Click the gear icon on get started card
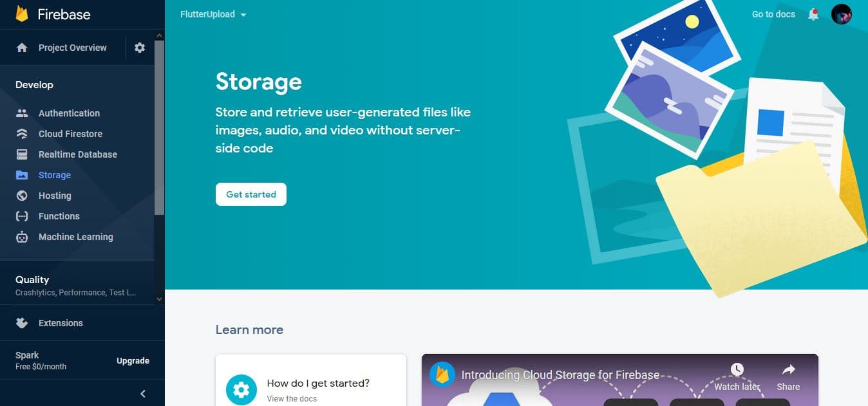 point(241,389)
